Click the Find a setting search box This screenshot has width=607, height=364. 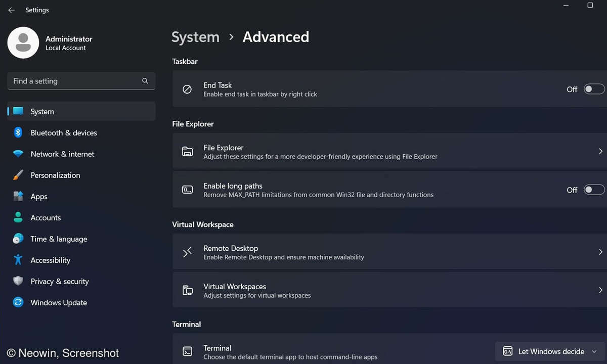click(81, 81)
